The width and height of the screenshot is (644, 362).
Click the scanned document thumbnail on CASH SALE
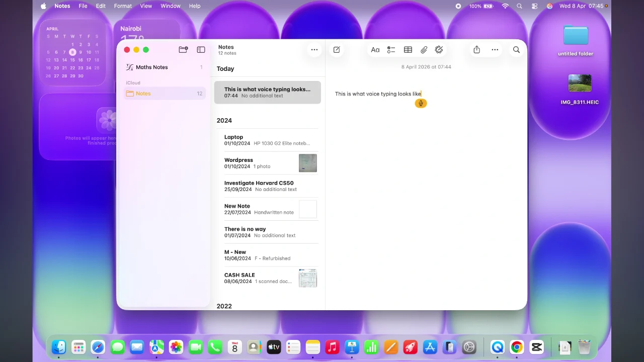(307, 278)
